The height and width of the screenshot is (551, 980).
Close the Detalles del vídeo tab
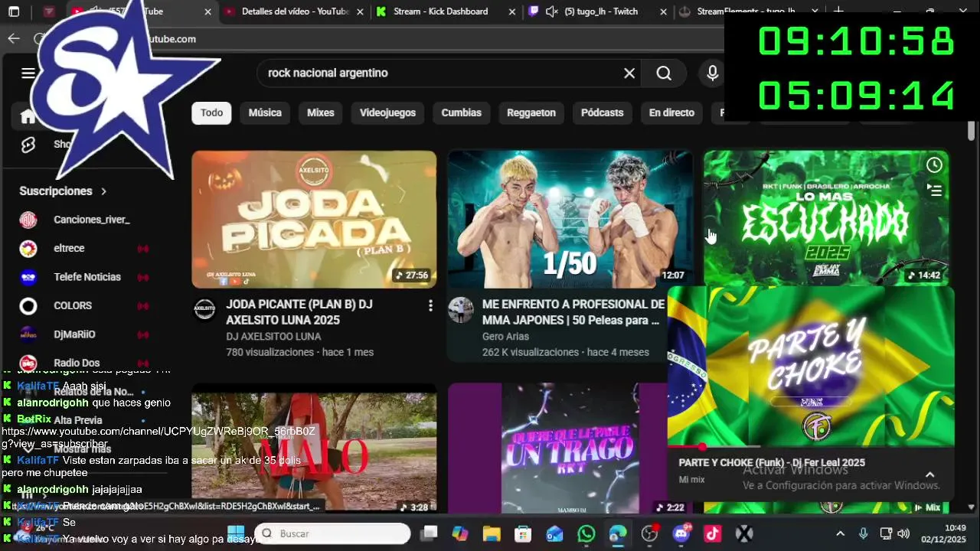point(361,11)
